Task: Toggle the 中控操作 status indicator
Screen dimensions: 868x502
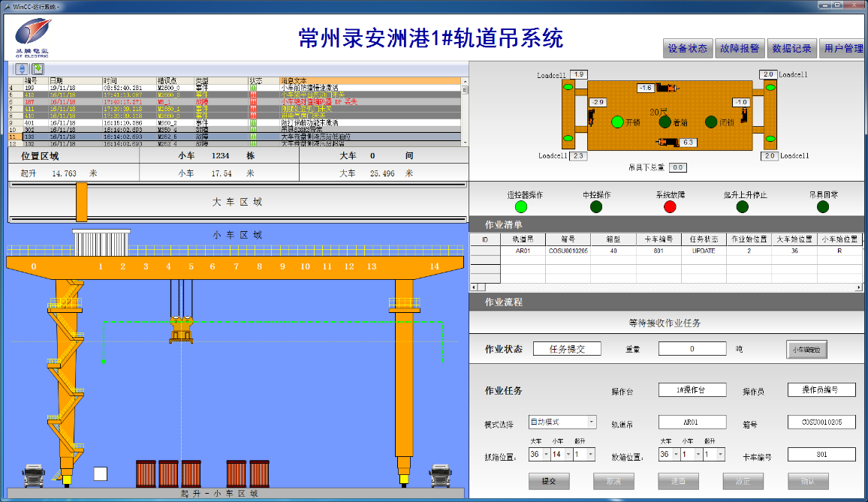Action: coord(596,206)
